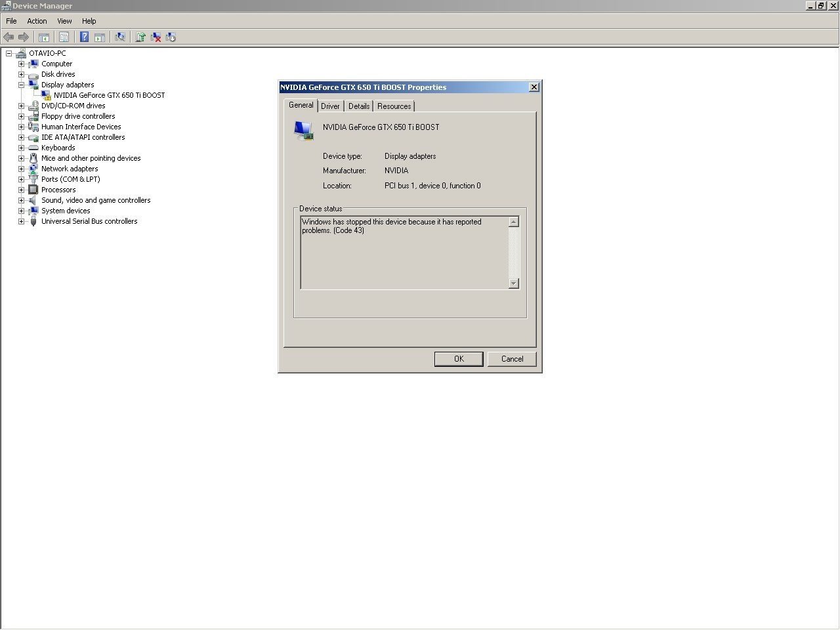Click the "PCI bus 1, device 0, function 0" text
The width and height of the screenshot is (840, 630).
(x=432, y=186)
